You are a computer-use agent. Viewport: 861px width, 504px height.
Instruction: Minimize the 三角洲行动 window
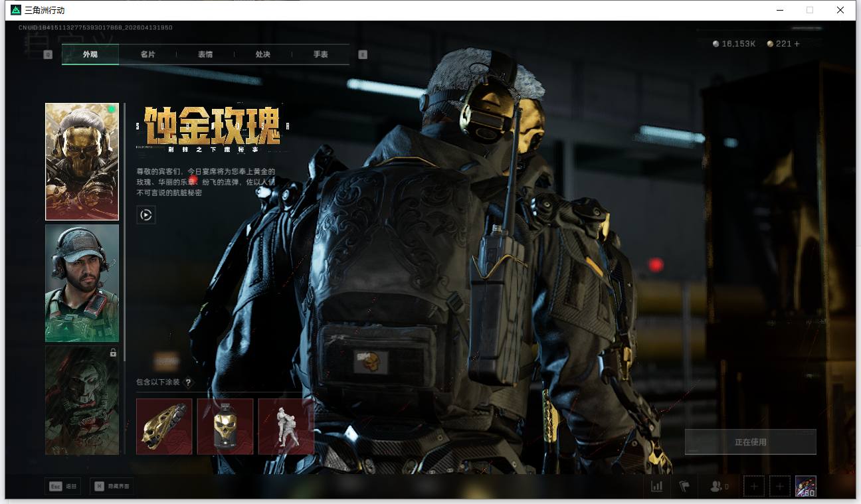click(x=779, y=10)
